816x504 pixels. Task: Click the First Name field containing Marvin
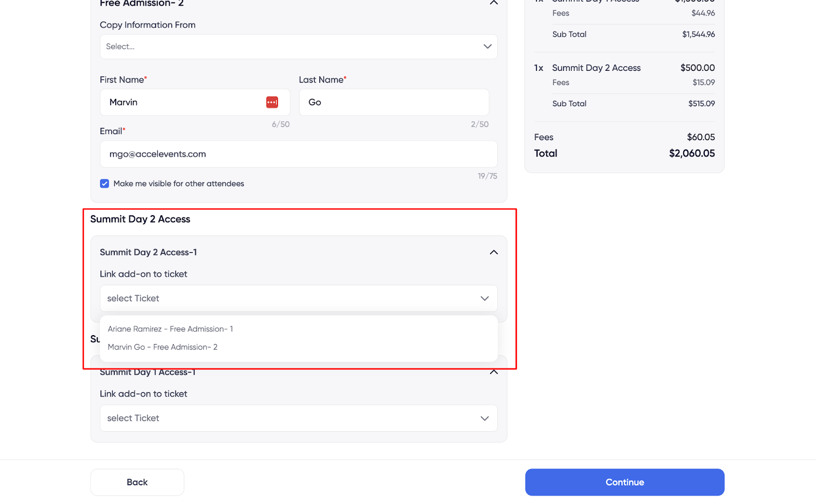[195, 102]
